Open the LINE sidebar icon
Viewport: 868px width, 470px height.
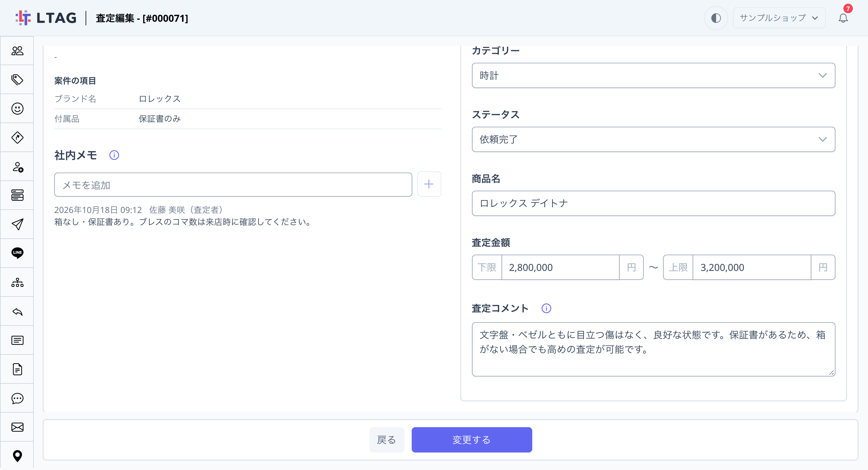point(17,253)
